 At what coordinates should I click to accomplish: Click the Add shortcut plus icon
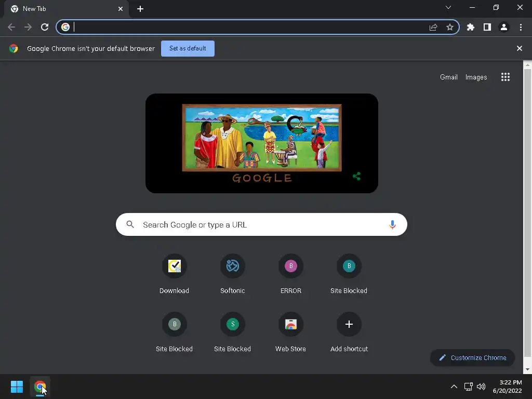click(x=349, y=324)
